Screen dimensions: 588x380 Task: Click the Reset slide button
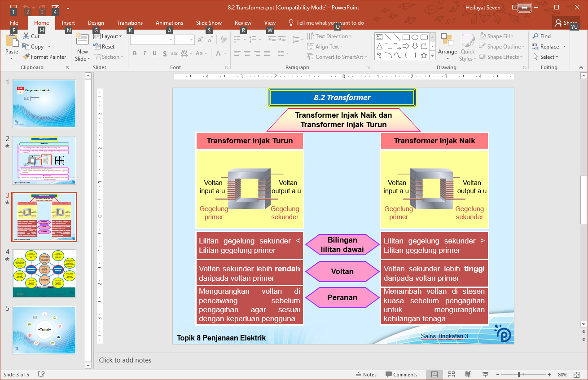[104, 47]
